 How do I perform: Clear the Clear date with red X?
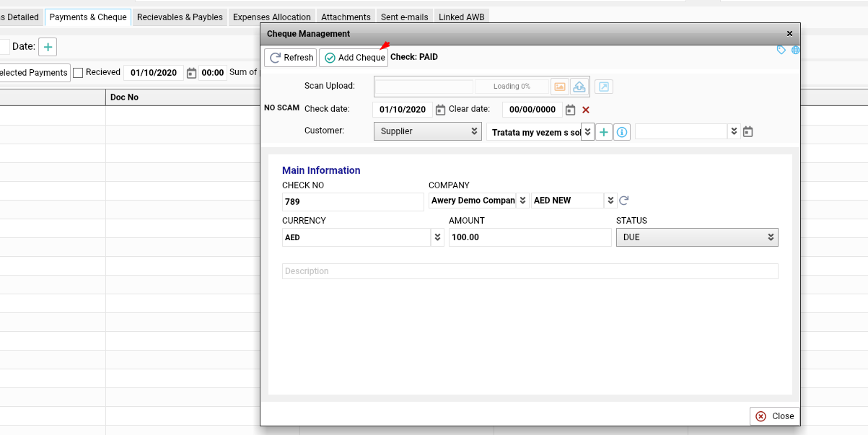click(586, 110)
